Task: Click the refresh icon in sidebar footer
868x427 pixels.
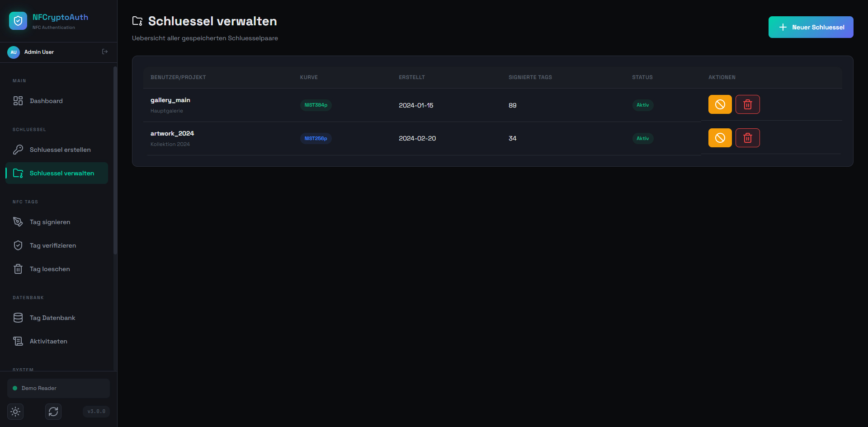Action: tap(53, 412)
